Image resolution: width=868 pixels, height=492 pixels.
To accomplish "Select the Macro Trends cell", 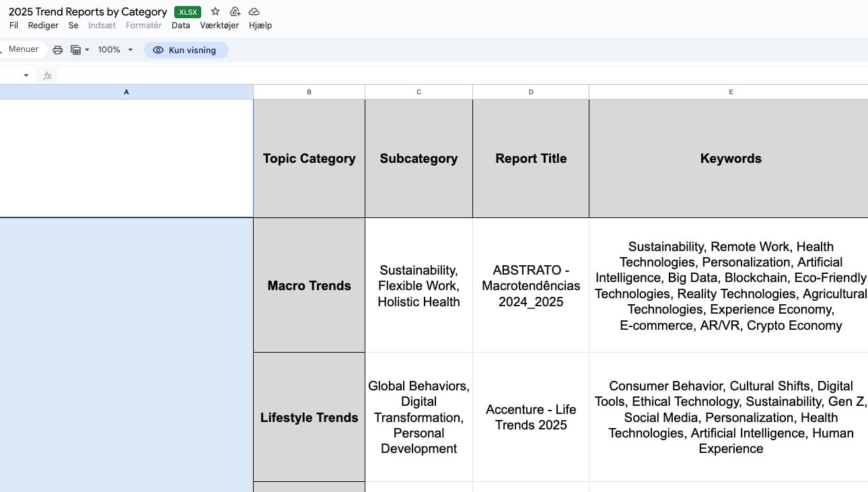I will pos(309,285).
